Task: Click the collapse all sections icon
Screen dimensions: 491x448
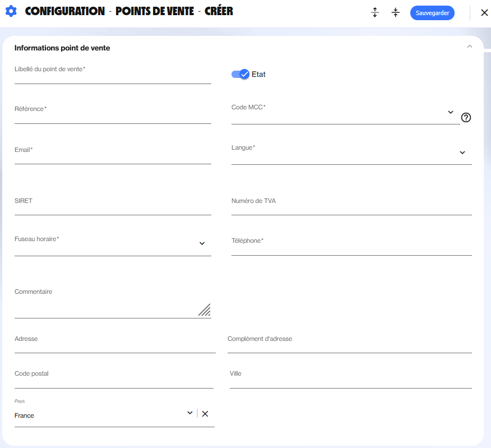Action: pos(396,13)
